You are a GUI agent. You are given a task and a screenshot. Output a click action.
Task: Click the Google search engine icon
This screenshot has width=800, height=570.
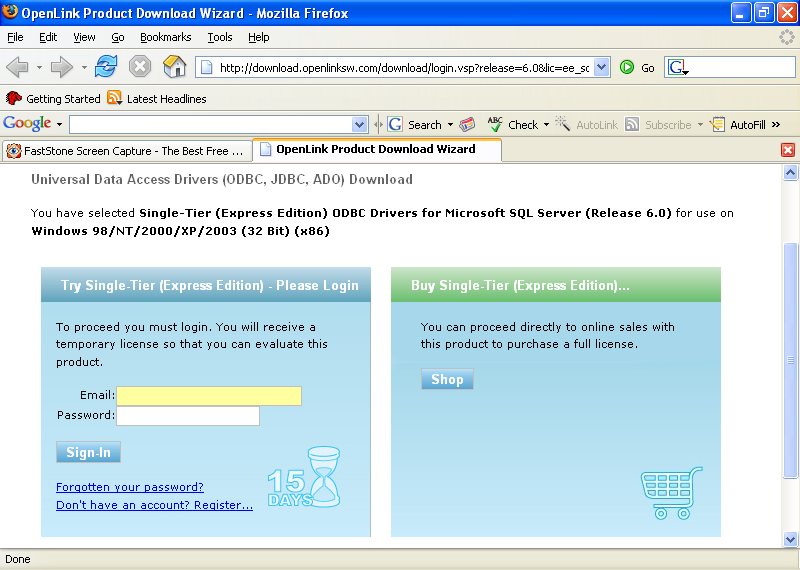(x=677, y=67)
